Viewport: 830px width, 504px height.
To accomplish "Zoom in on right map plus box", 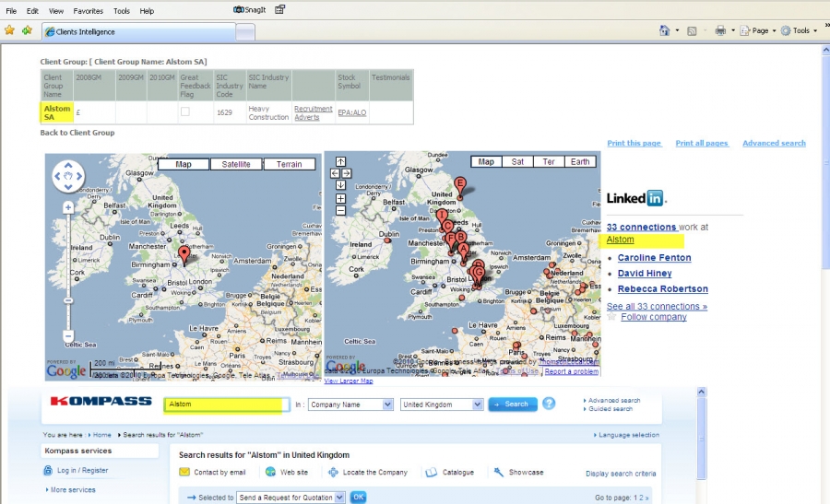I will 341,199.
